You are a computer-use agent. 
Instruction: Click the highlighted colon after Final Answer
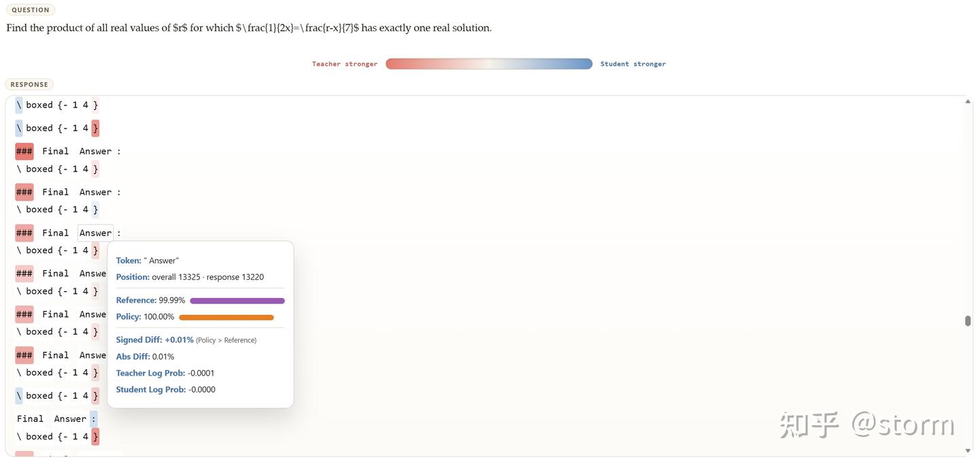pyautogui.click(x=94, y=418)
